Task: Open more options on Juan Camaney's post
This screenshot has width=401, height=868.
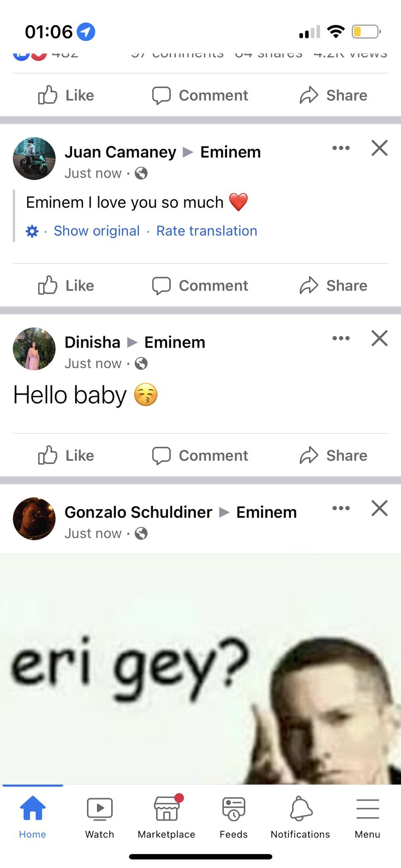Action: (341, 148)
